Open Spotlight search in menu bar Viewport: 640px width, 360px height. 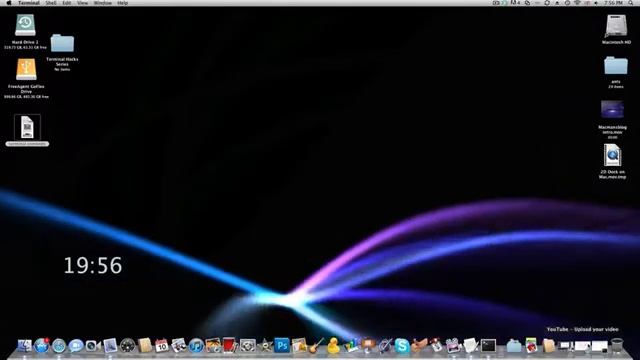(631, 3)
